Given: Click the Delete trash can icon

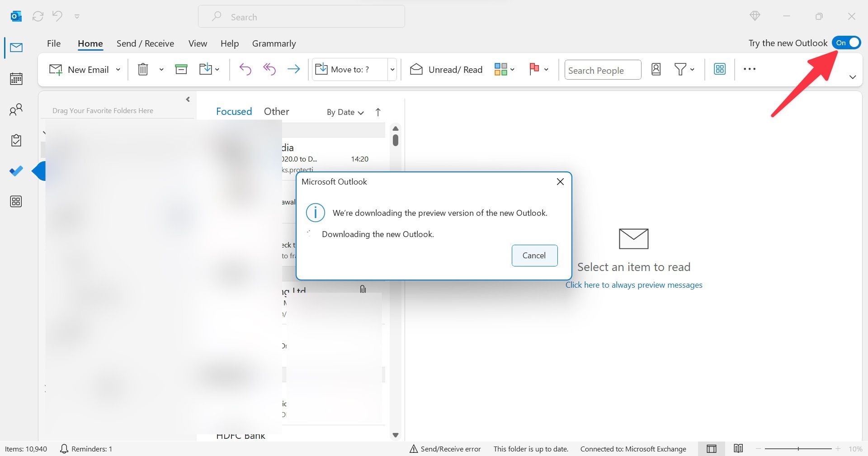Looking at the screenshot, I should (143, 69).
